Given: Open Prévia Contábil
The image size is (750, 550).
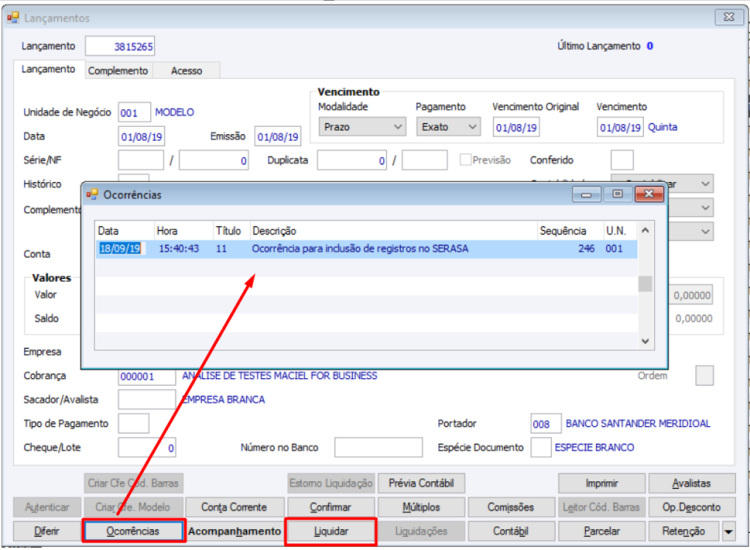Looking at the screenshot, I should click(421, 483).
